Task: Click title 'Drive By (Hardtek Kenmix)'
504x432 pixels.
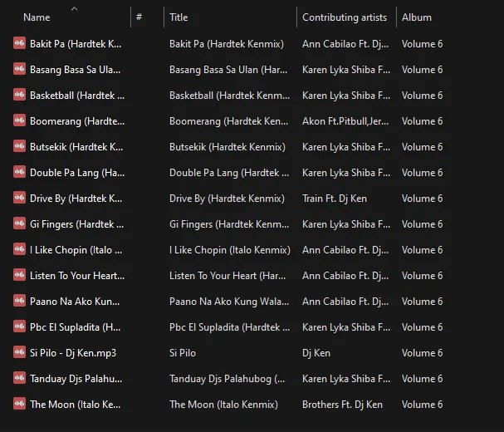Action: click(227, 199)
